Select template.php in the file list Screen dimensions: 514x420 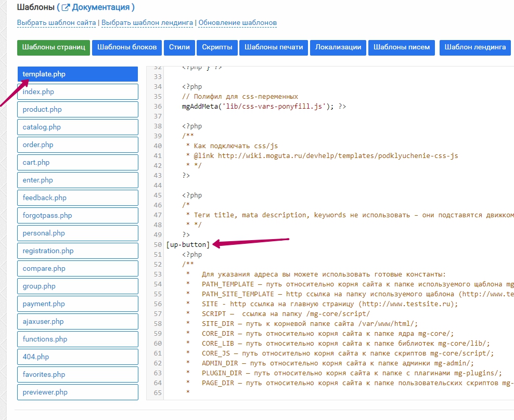pos(78,74)
